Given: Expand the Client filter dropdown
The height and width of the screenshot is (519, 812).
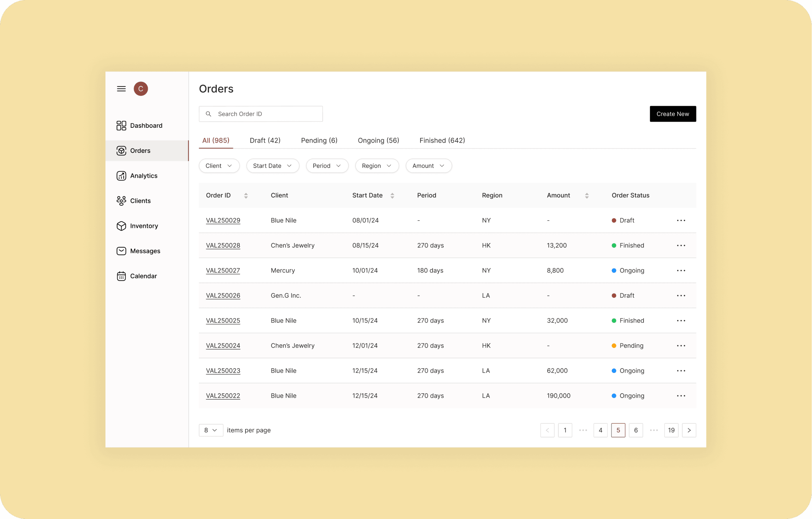Looking at the screenshot, I should 219,166.
